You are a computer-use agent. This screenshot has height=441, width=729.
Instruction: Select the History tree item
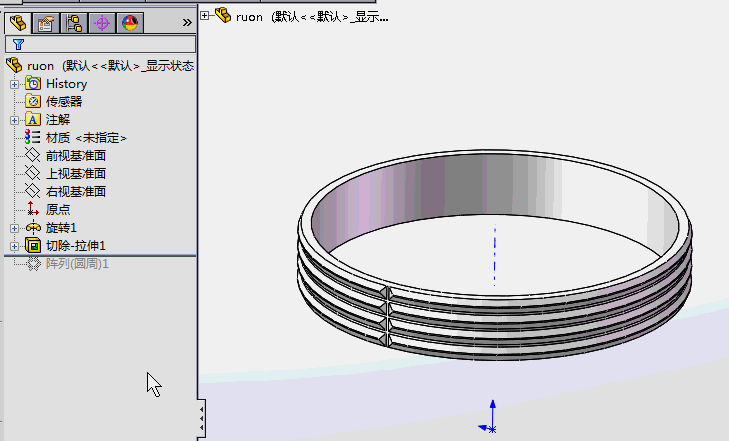click(x=66, y=84)
